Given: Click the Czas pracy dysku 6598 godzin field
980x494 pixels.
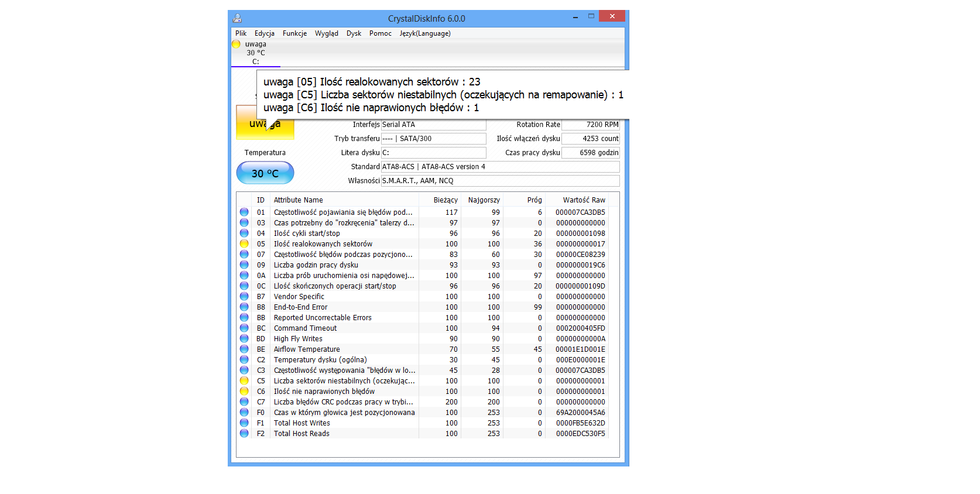Looking at the screenshot, I should click(x=591, y=153).
